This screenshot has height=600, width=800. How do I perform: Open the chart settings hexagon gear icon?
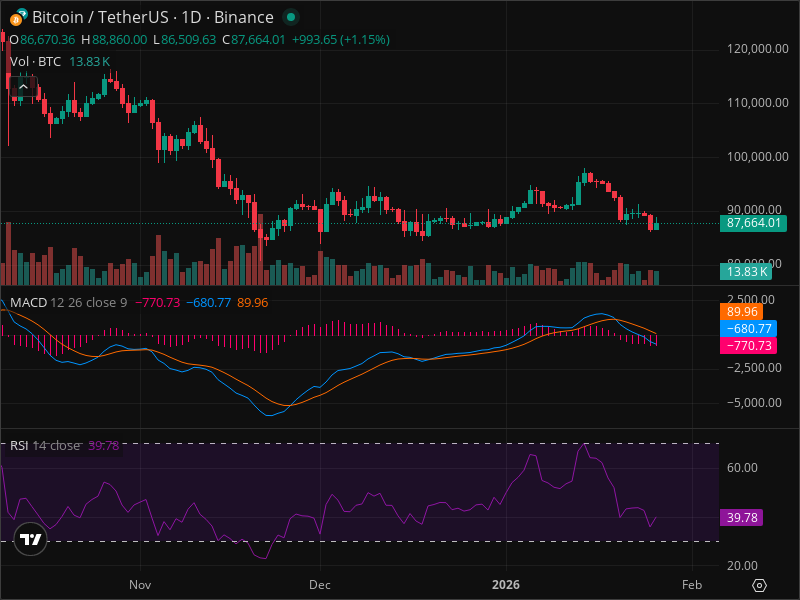pos(759,585)
